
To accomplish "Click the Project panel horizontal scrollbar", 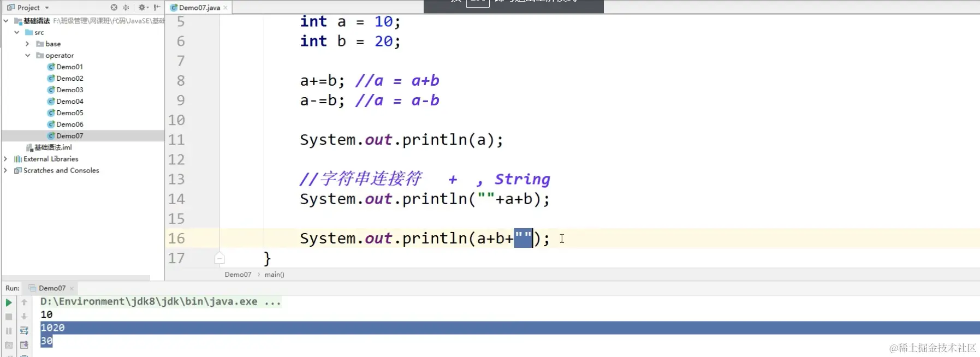I will [x=76, y=278].
